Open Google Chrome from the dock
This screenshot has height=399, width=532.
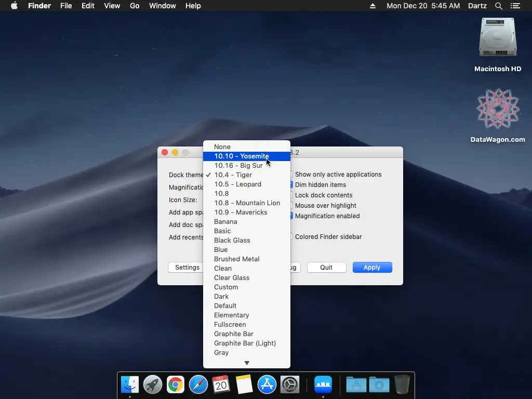click(176, 385)
